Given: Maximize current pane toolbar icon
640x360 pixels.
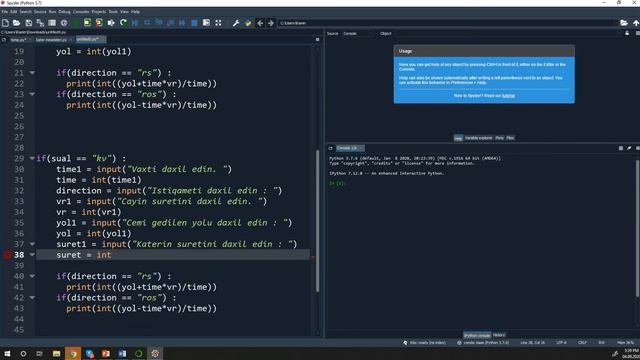Looking at the screenshot, I should click(207, 23).
